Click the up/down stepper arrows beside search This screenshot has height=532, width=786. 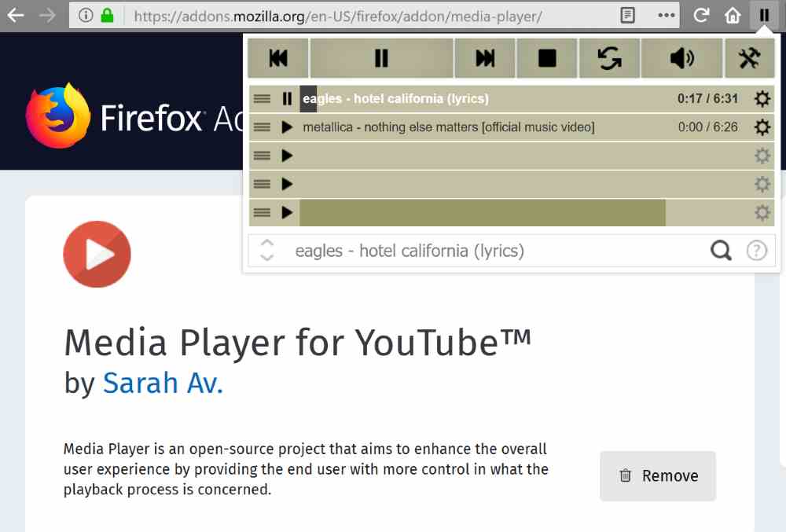pos(267,251)
